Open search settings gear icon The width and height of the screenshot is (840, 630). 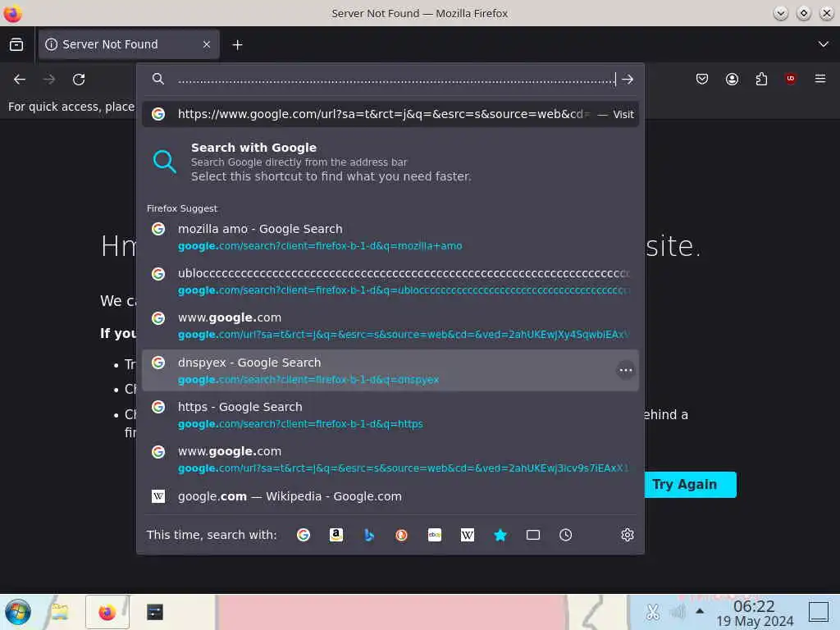point(628,535)
